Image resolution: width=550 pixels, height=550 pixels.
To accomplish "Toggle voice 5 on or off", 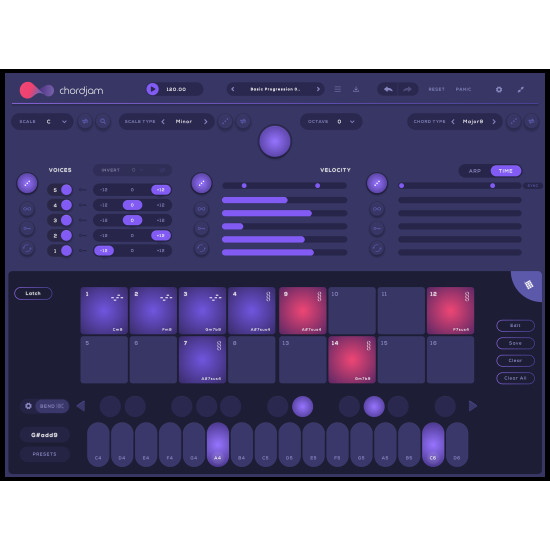I will tap(66, 190).
